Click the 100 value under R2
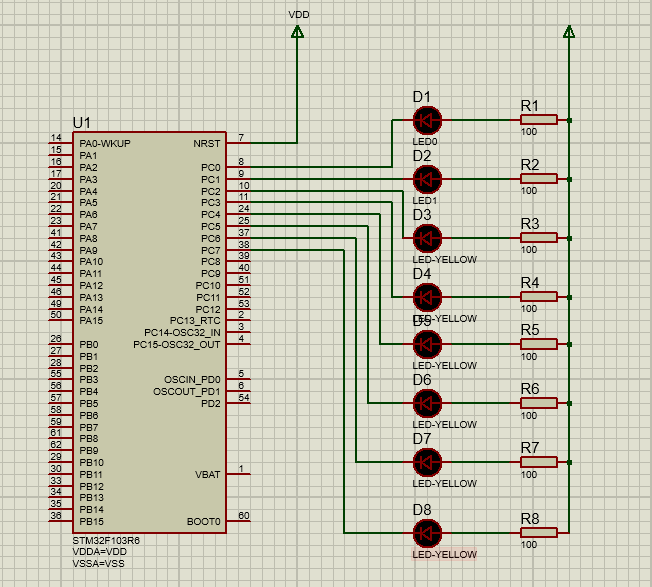This screenshot has height=587, width=652. coord(528,190)
